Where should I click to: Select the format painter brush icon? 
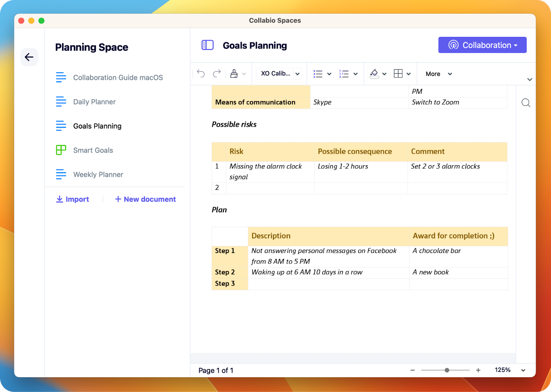click(x=234, y=73)
